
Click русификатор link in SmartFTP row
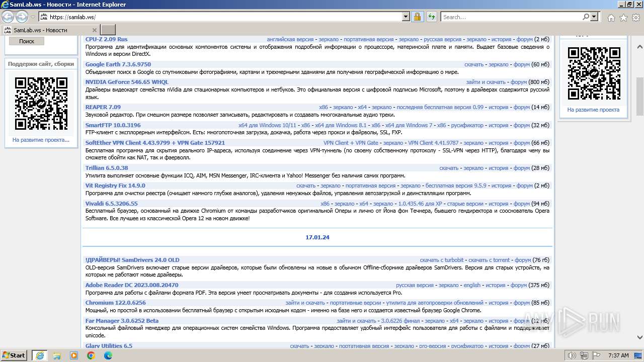coord(467,125)
